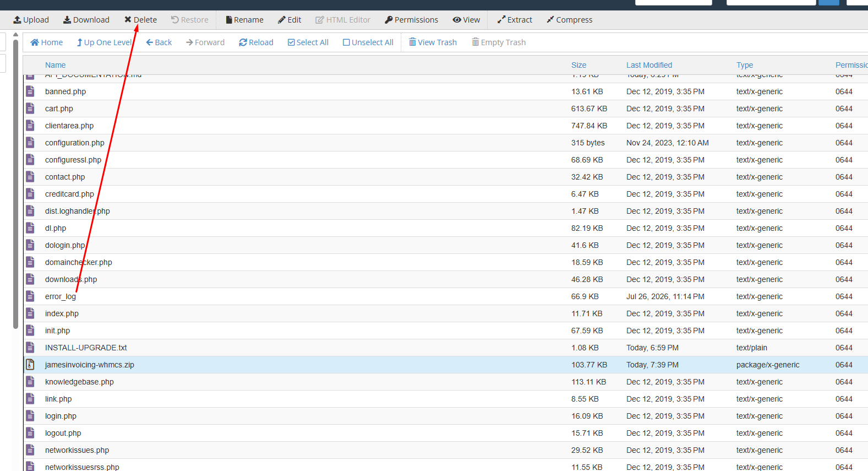Click Unselect All checkbox
The height and width of the screenshot is (471, 868).
[x=368, y=42]
